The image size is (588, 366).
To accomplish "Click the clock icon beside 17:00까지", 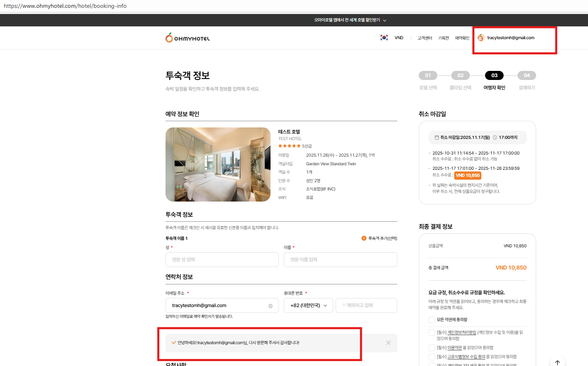I will pyautogui.click(x=495, y=138).
